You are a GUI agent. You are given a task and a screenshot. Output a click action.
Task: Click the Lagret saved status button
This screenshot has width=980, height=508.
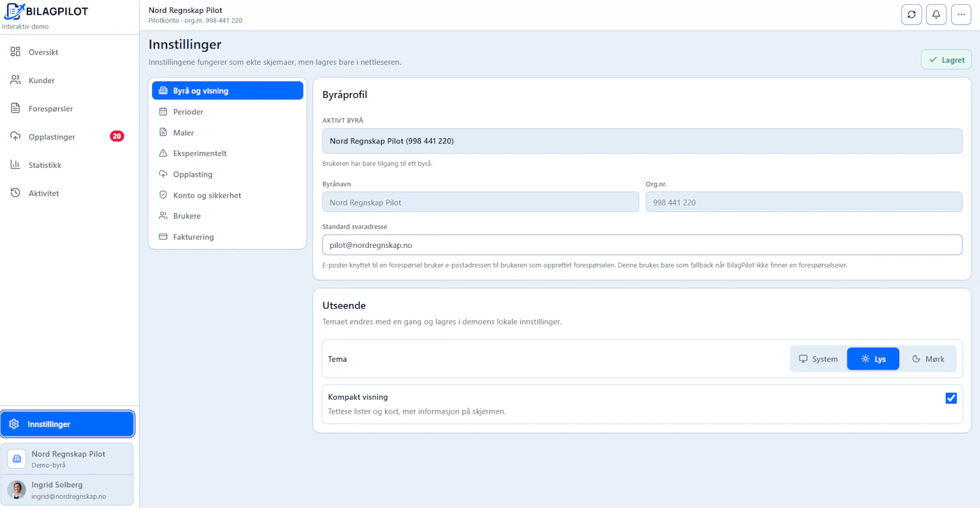tap(946, 59)
